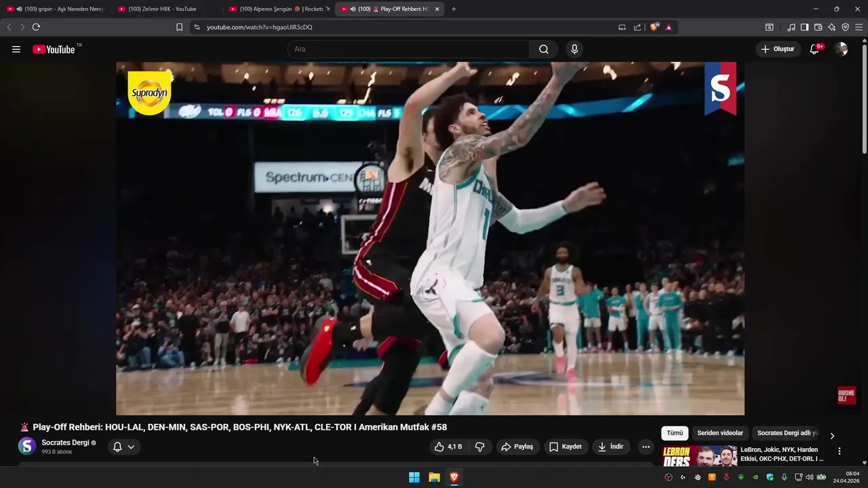Like the video showing 4,1 B
868x488 pixels.
[x=448, y=447]
